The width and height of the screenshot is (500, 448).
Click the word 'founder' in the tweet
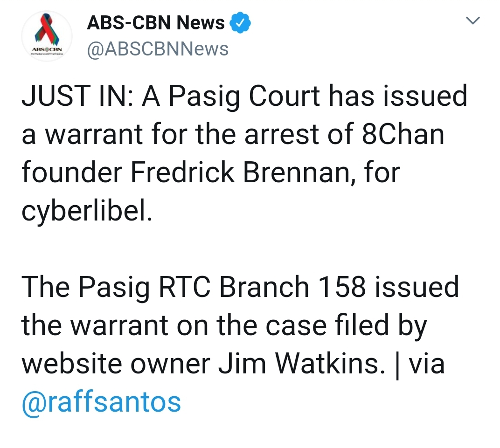72,172
